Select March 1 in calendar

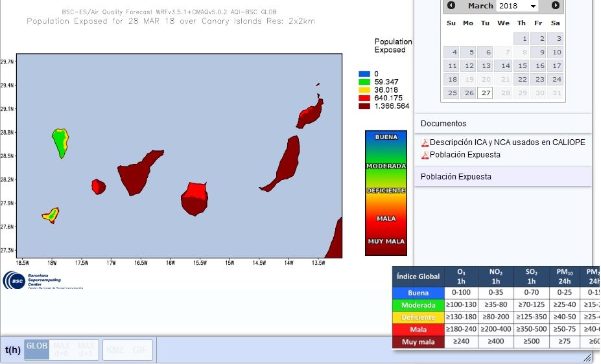[x=521, y=38]
